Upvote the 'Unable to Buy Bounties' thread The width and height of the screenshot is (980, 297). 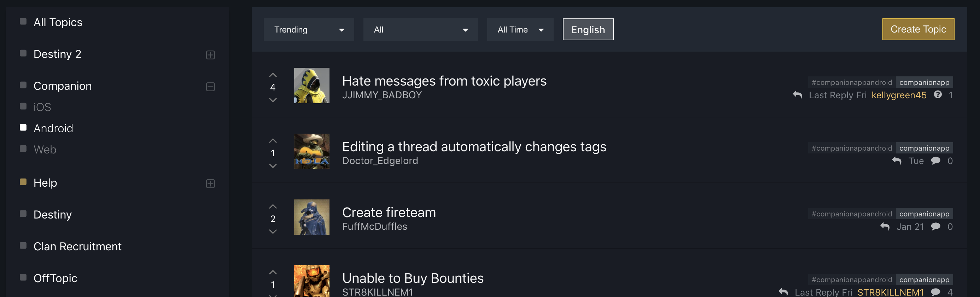(x=273, y=272)
